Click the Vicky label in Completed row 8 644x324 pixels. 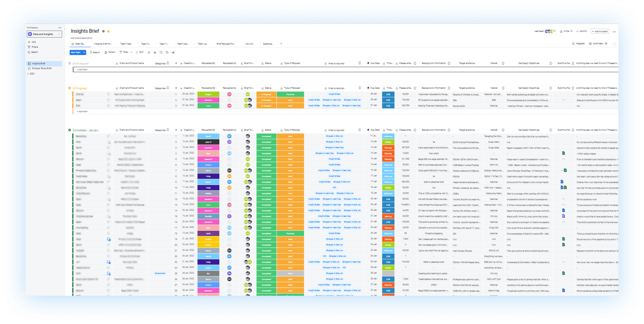pos(208,176)
